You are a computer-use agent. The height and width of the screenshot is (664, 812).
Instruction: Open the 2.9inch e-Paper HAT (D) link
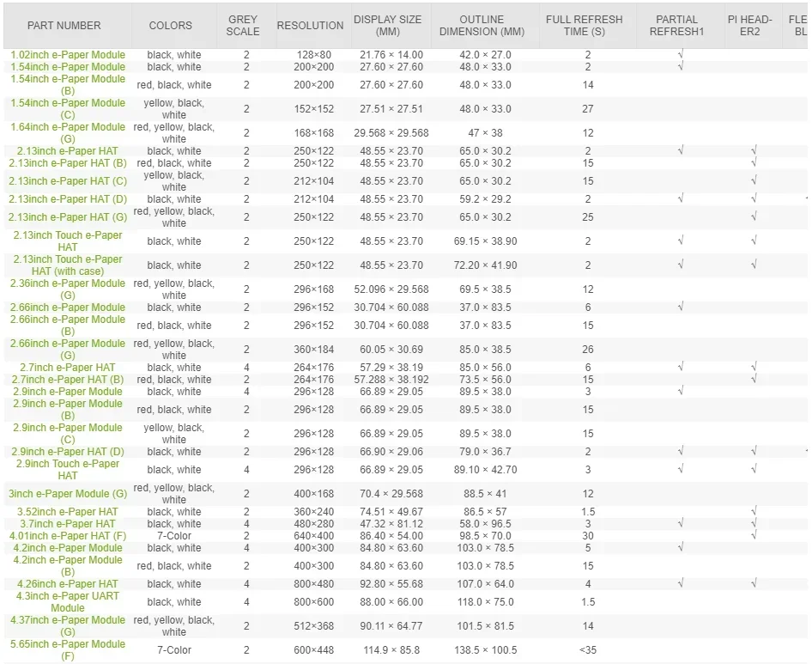coord(68,452)
